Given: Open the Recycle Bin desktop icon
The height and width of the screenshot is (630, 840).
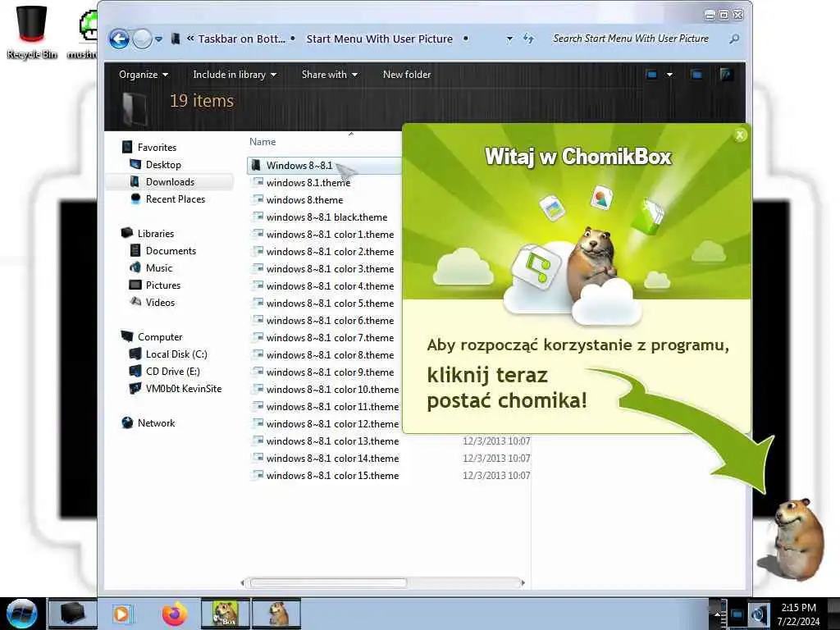Looking at the screenshot, I should click(x=32, y=31).
